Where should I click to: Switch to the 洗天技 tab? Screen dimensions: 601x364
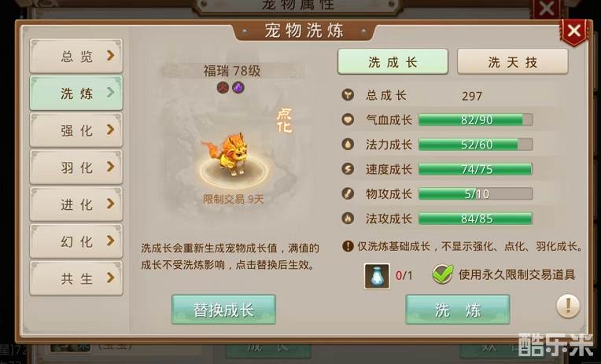click(x=512, y=61)
